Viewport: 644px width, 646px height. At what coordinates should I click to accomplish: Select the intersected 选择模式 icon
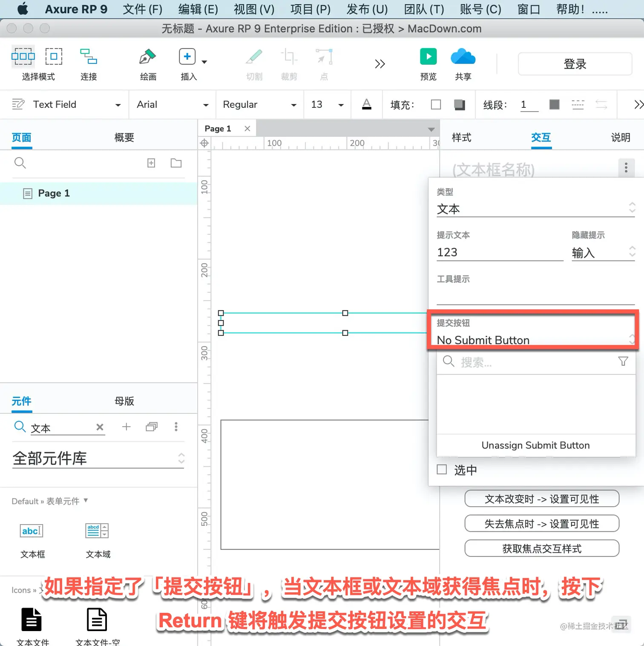(23, 56)
